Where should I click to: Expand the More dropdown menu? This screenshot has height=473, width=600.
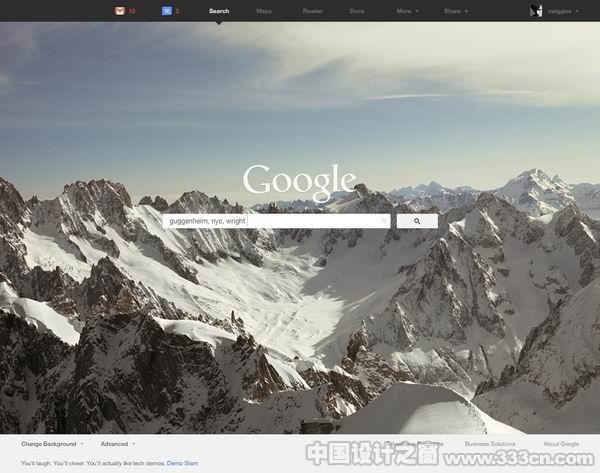407,11
